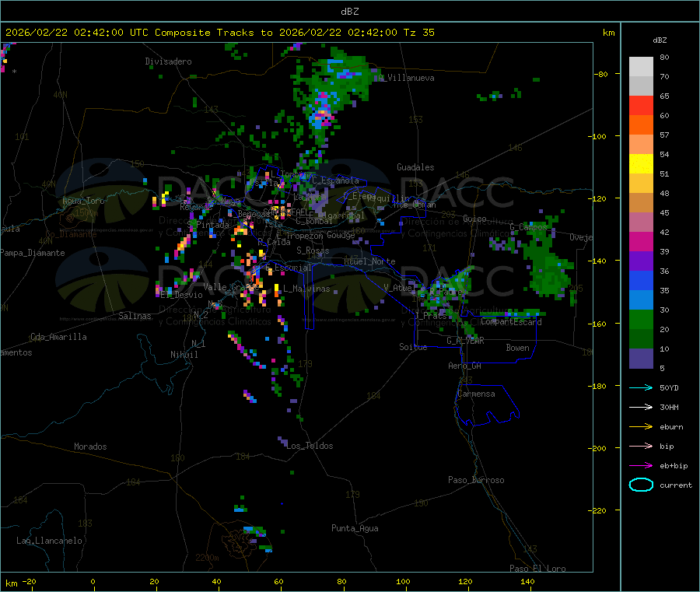The width and height of the screenshot is (700, 592).
Task: Select the blue 36 dBZ color swatch
Action: (x=641, y=280)
